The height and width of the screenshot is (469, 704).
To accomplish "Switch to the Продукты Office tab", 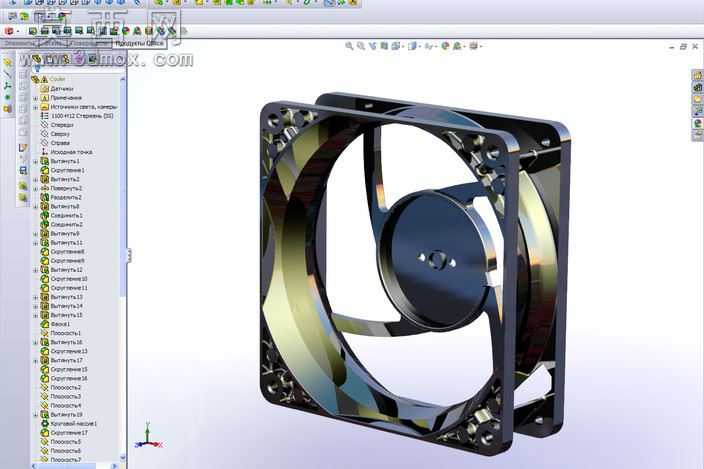I will (139, 44).
